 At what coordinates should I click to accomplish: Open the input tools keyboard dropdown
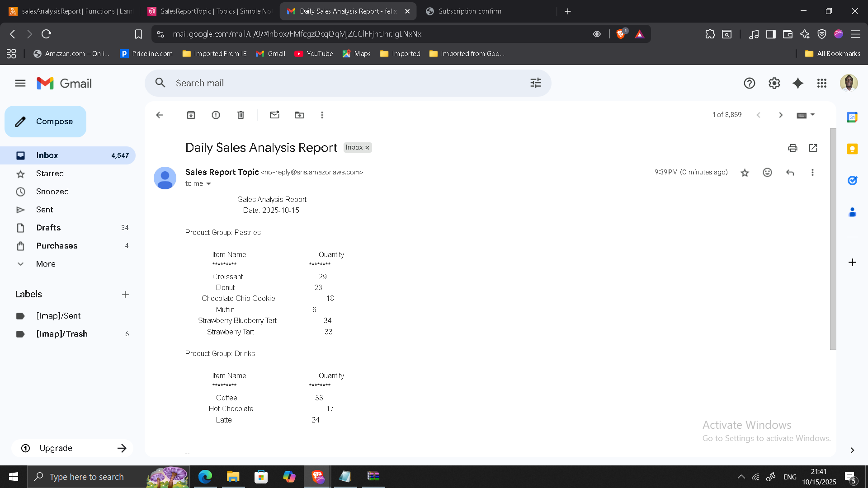(806, 115)
